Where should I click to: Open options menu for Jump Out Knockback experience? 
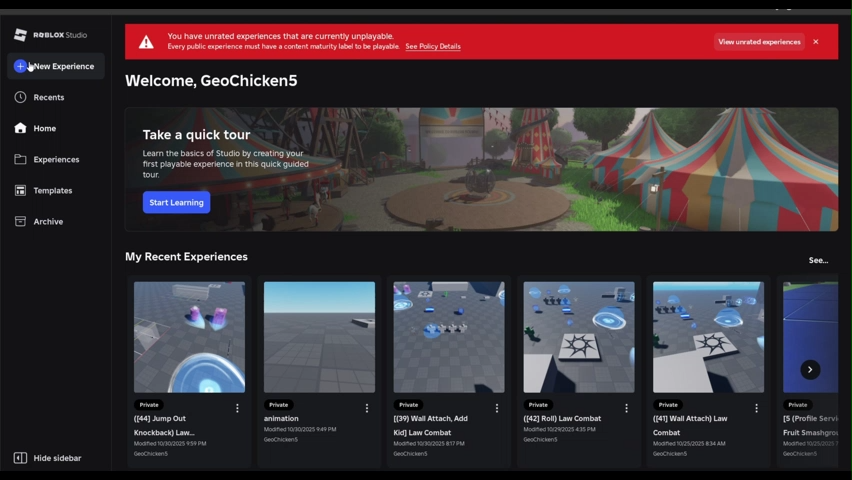pyautogui.click(x=237, y=408)
